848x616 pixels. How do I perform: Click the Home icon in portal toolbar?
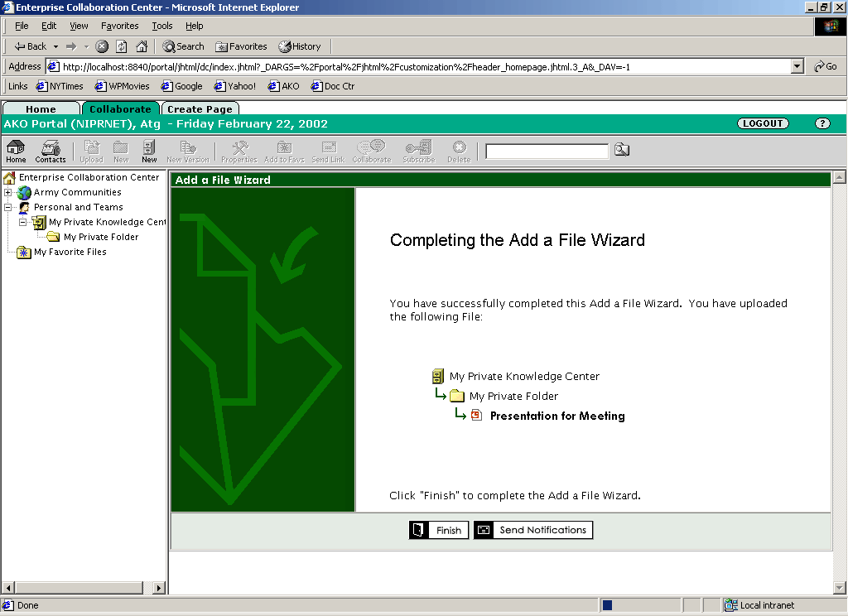(x=16, y=150)
